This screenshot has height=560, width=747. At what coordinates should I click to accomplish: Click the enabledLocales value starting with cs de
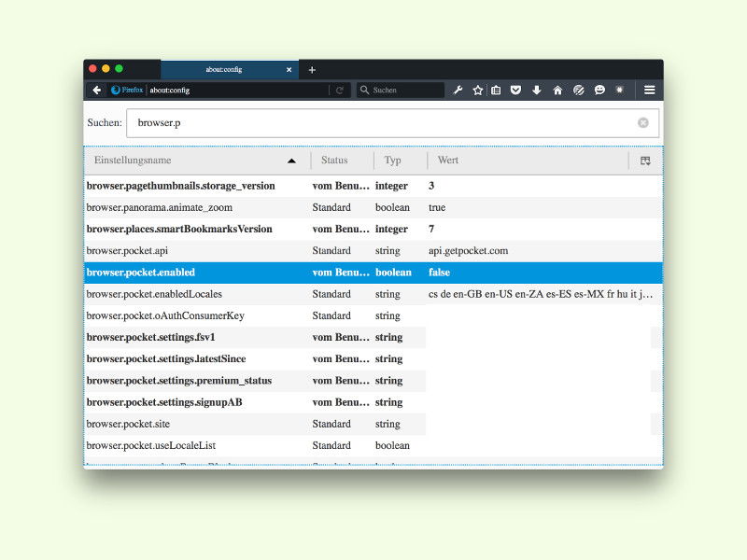(541, 294)
